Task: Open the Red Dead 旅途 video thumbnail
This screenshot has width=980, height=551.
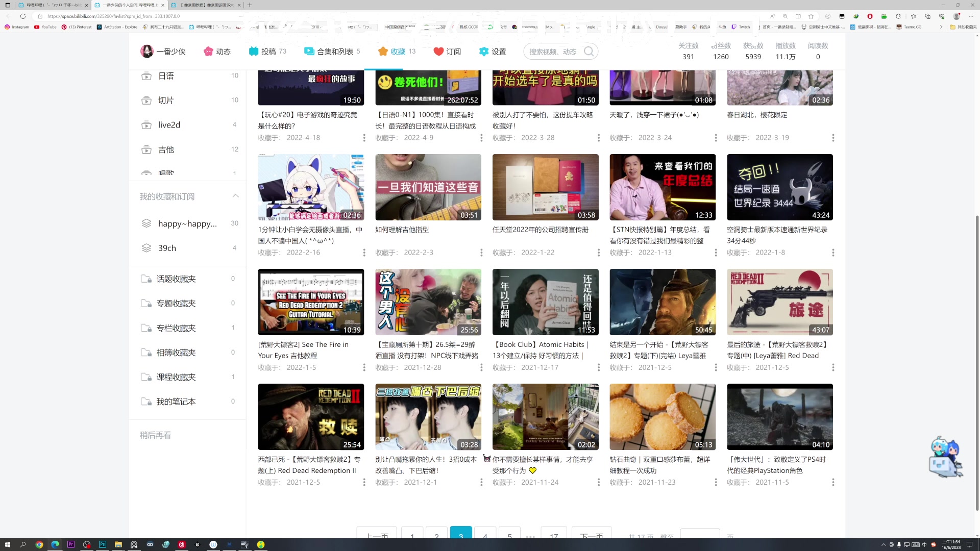Action: pos(780,302)
